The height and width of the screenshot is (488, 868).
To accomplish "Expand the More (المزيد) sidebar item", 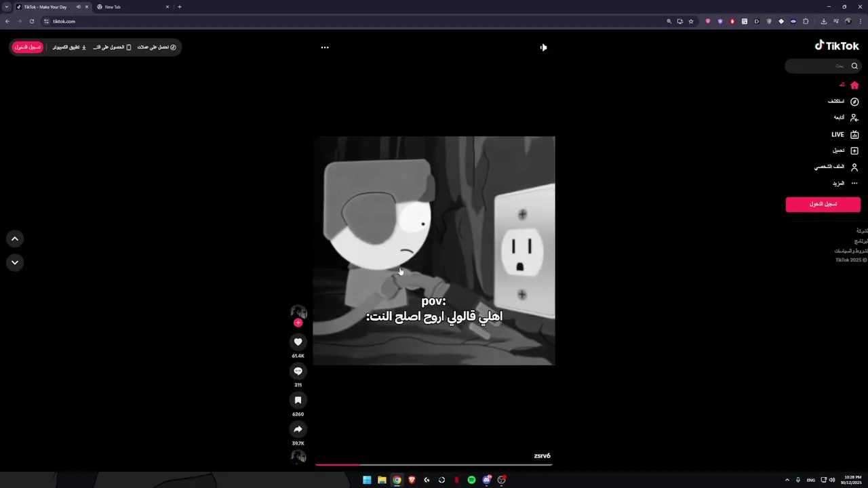I will pos(845,184).
